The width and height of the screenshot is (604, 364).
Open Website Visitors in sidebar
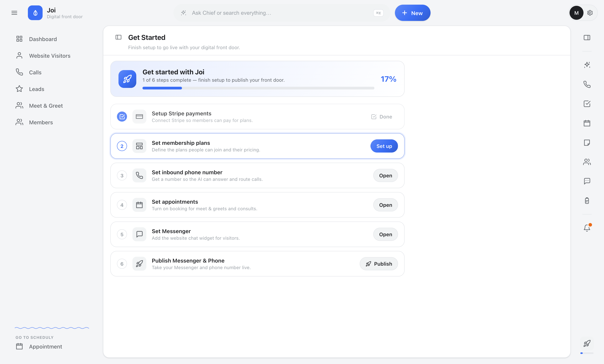tap(51, 56)
